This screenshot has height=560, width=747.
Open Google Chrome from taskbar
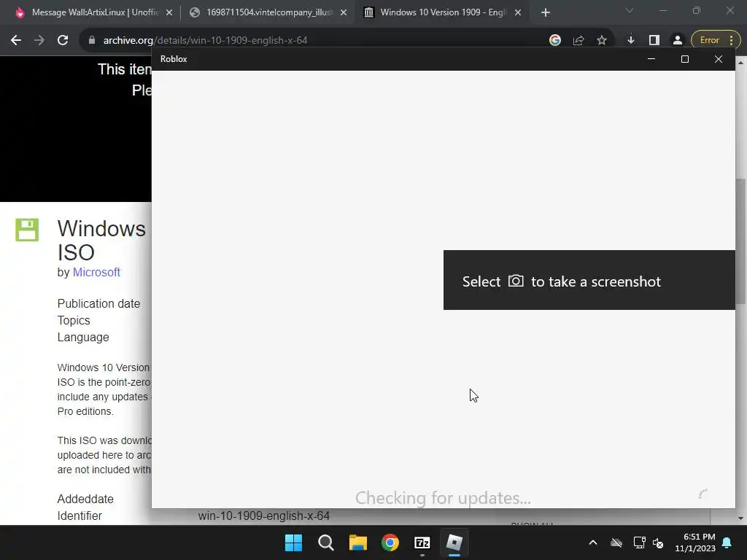click(390, 542)
